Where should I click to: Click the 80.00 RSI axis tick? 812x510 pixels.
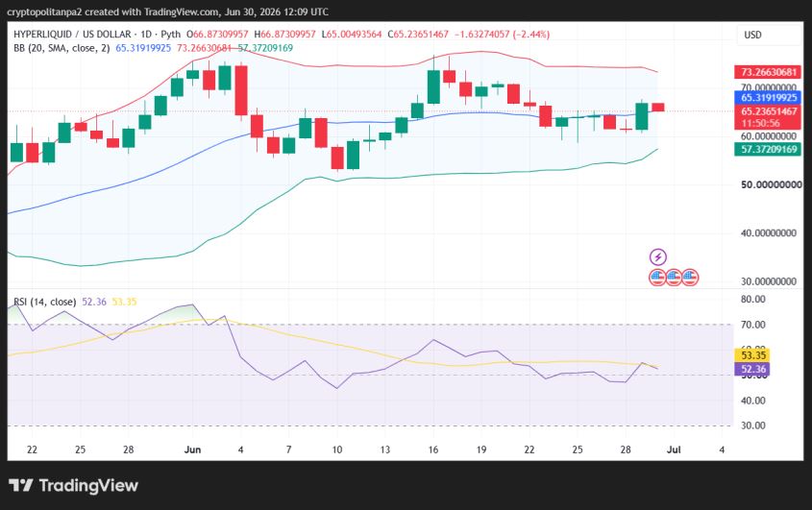[753, 300]
